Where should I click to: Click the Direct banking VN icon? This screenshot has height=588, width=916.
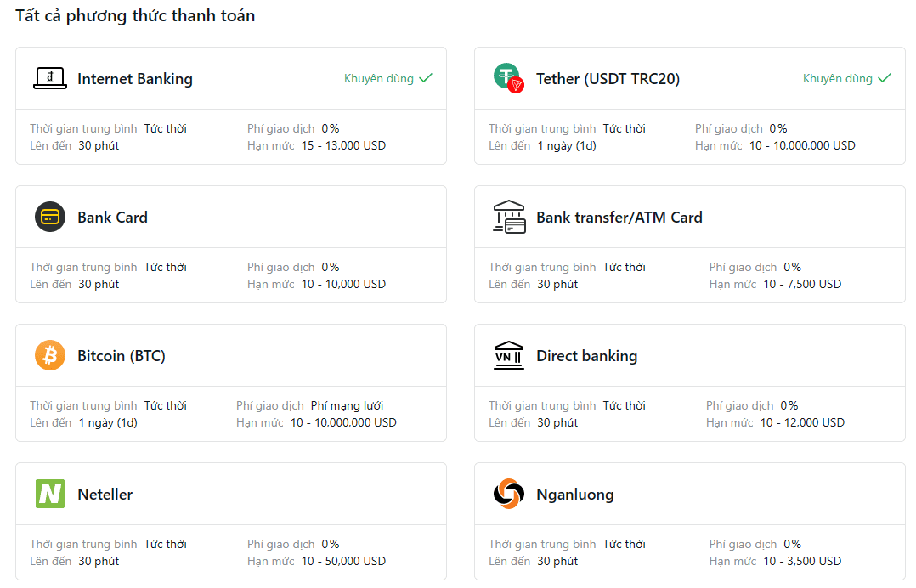pos(509,355)
